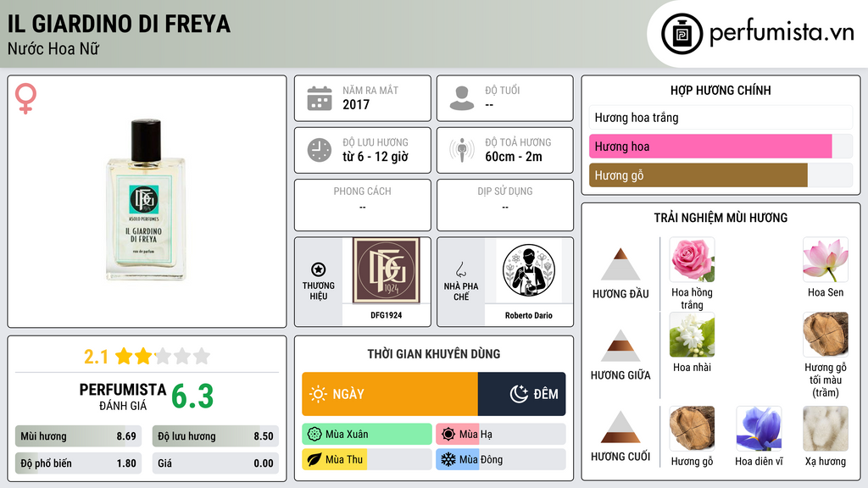Viewport: 868px width, 488px height.
Task: Click the person icon next to Độ tuổi
Action: coord(462,98)
